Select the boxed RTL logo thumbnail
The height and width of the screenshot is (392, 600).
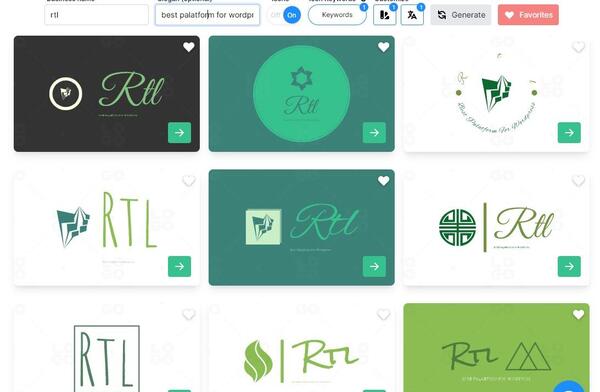[x=107, y=348]
